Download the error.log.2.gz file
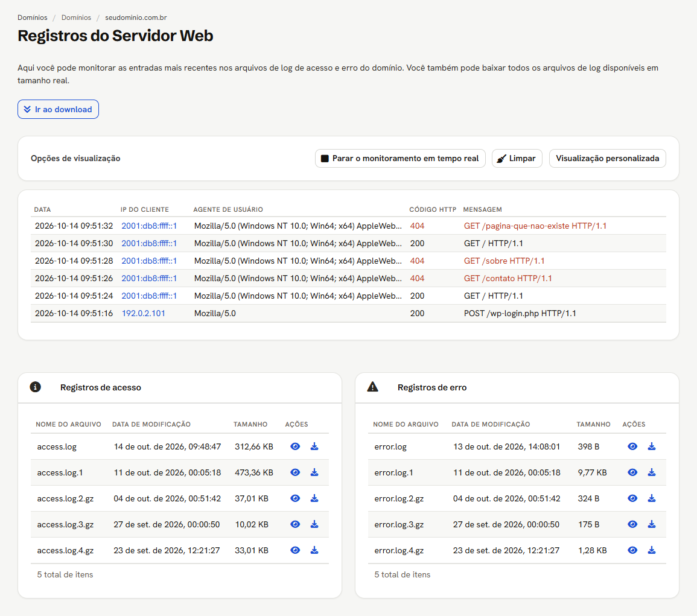 652,498
